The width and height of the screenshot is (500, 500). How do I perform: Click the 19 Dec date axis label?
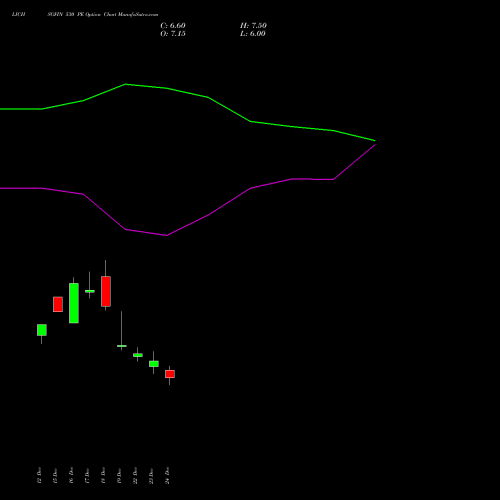click(119, 476)
